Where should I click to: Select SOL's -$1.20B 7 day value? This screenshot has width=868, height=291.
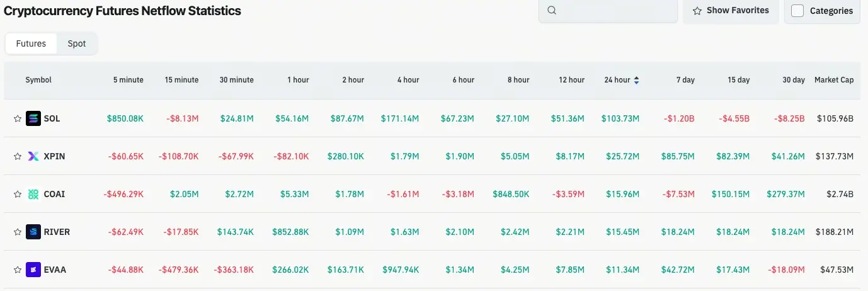(x=678, y=118)
